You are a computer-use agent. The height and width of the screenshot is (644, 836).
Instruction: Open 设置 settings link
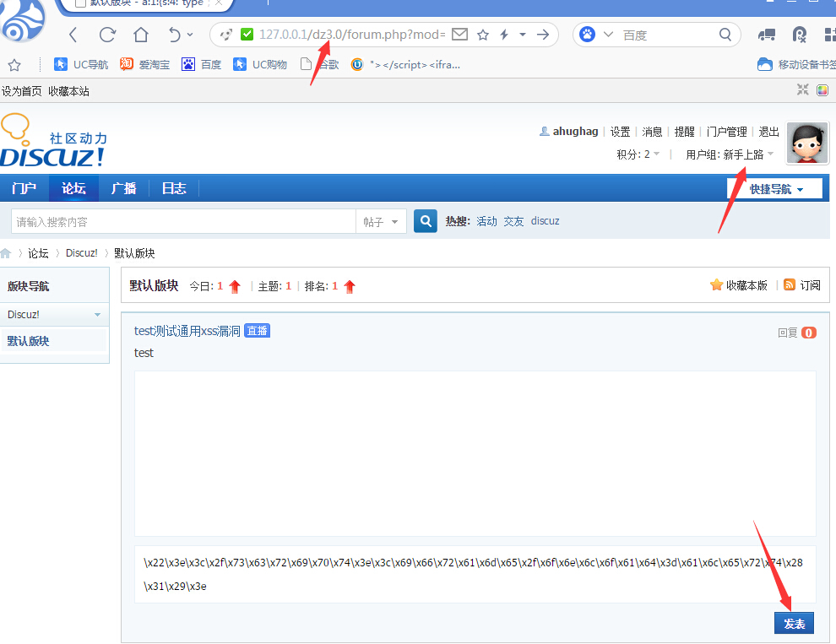tap(620, 132)
